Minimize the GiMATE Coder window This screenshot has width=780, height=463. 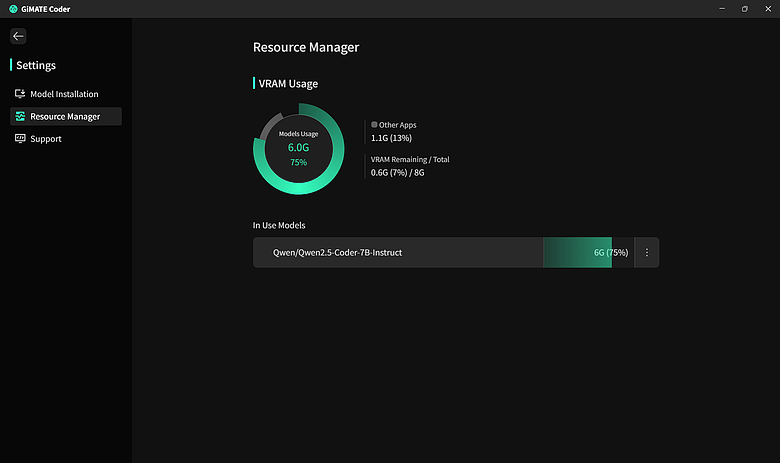(721, 8)
